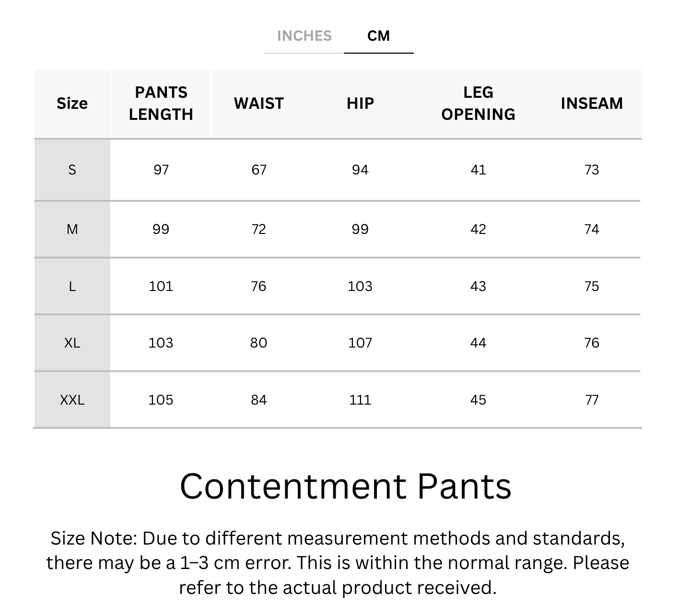Select the L size row label
Image resolution: width=678 pixels, height=616 pixels.
coord(72,286)
